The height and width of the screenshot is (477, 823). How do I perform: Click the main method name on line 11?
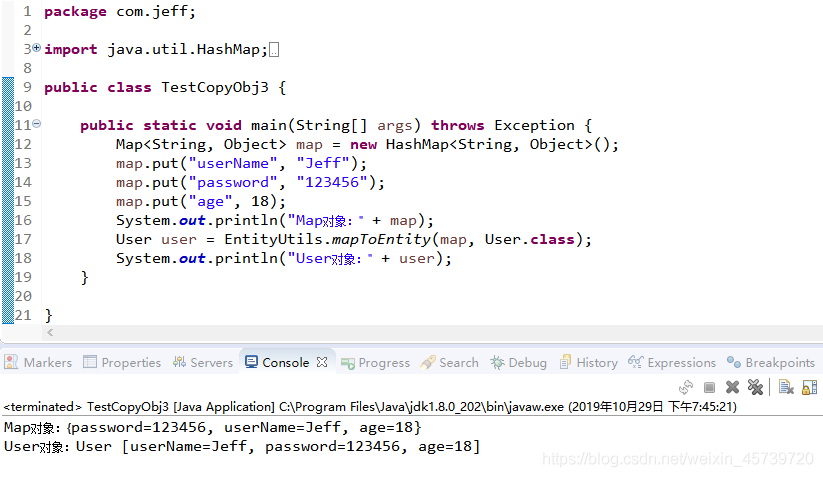point(269,125)
